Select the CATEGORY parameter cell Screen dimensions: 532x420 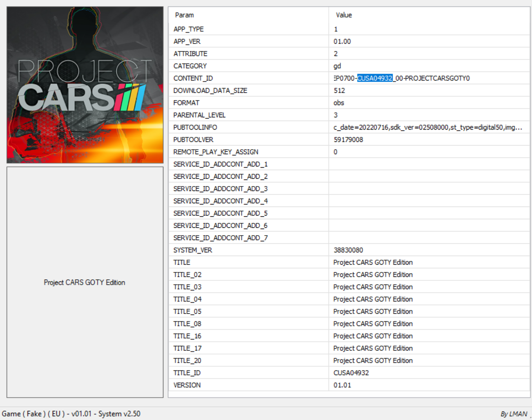(x=248, y=66)
